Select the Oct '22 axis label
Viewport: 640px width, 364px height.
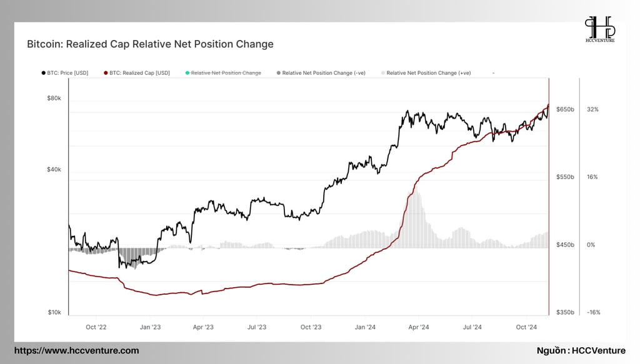pyautogui.click(x=96, y=327)
